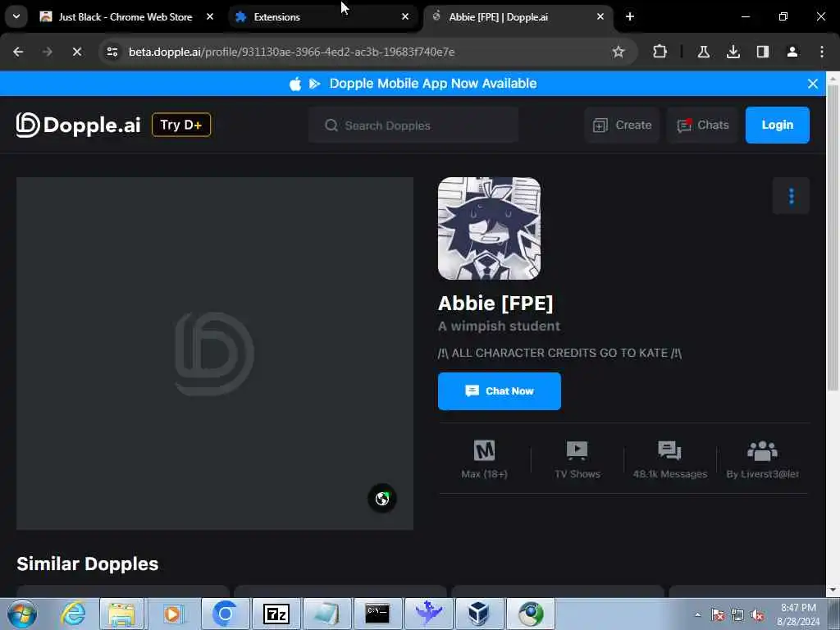Open Windows Media Player from taskbar
Viewport: 840px width, 630px height.
172,614
